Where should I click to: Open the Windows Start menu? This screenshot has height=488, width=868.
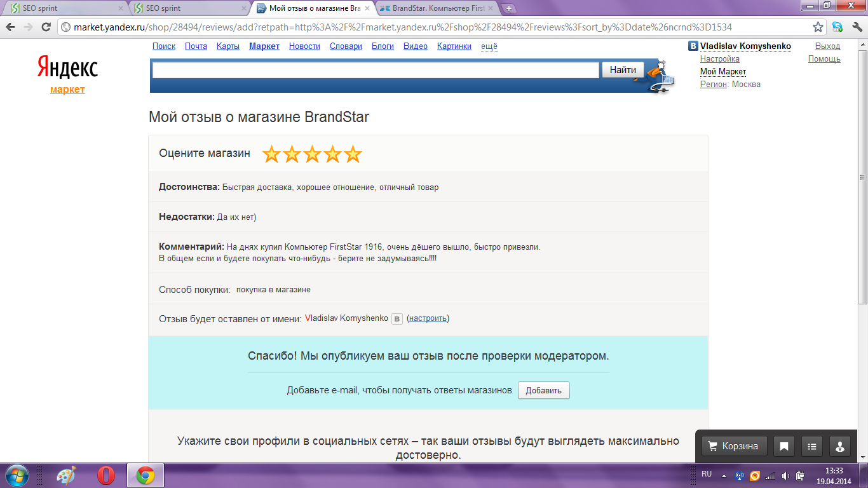click(17, 475)
